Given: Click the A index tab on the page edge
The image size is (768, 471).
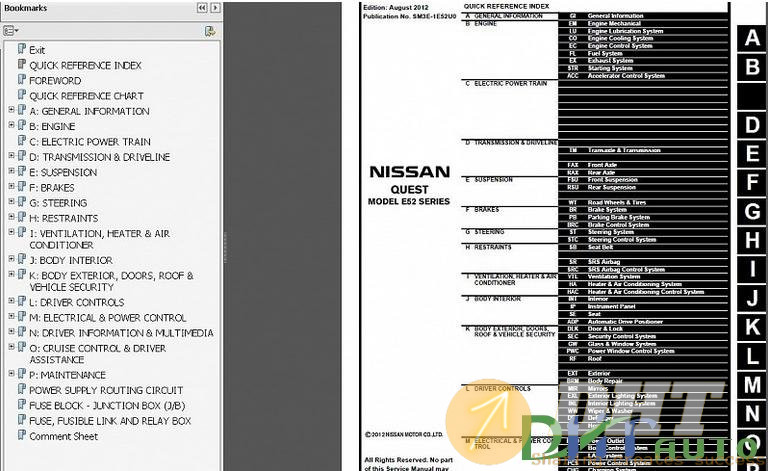Looking at the screenshot, I should coord(752,38).
